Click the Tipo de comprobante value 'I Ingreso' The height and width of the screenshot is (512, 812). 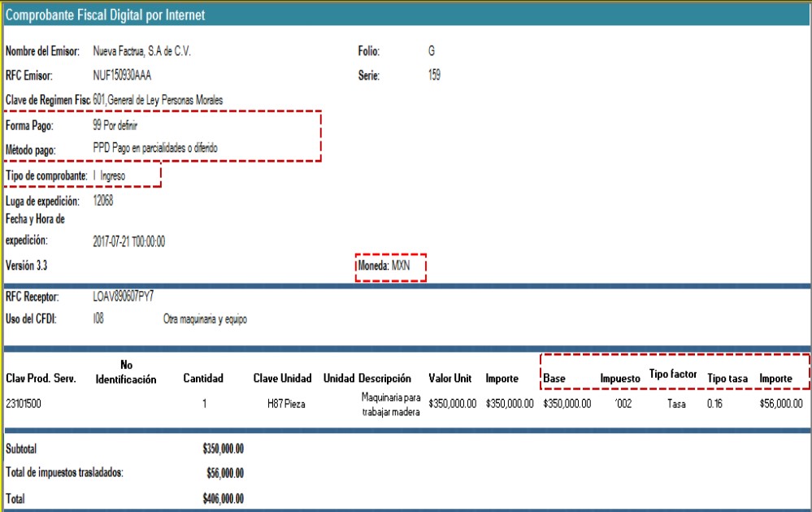(x=110, y=176)
